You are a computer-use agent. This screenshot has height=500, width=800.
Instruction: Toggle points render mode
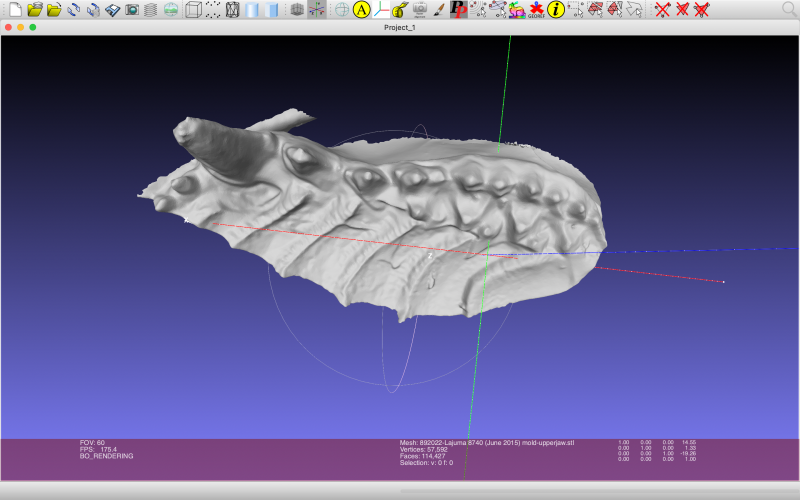pos(213,10)
